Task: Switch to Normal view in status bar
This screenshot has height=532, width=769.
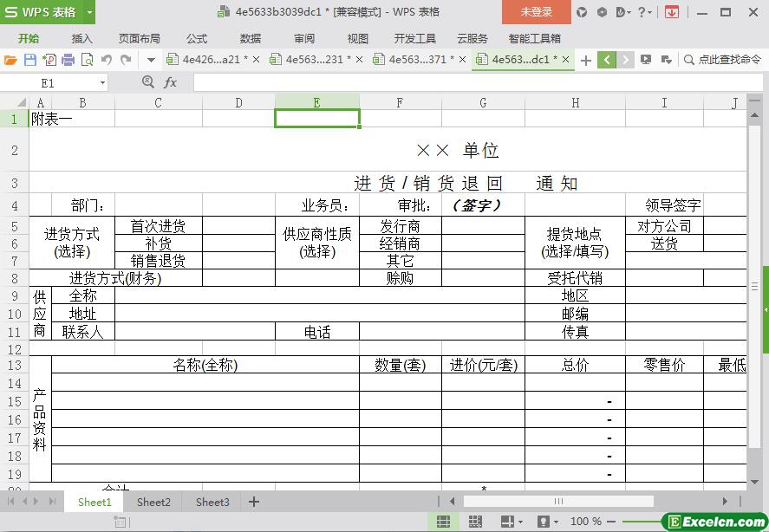Action: click(x=443, y=522)
